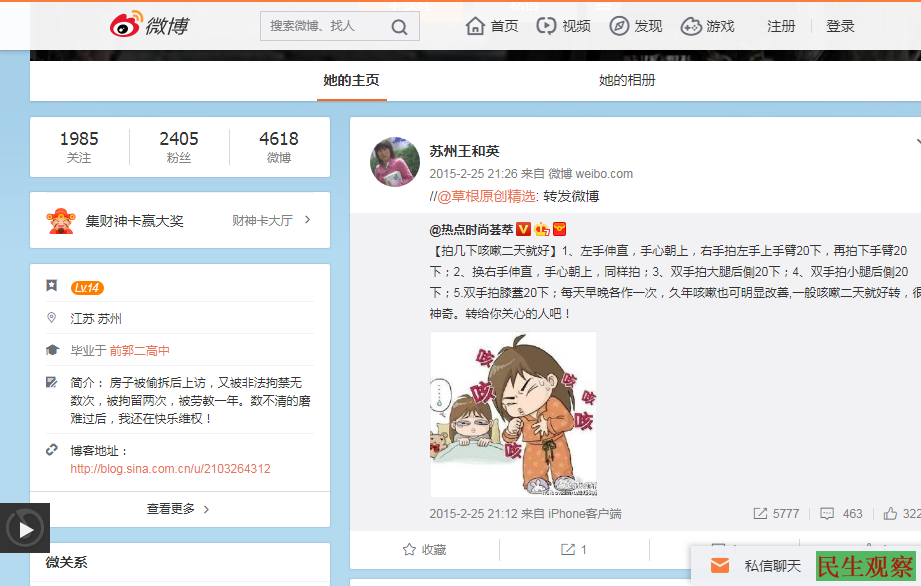The height and width of the screenshot is (586, 921).
Task: Click the search Weibo input field
Action: click(x=323, y=26)
